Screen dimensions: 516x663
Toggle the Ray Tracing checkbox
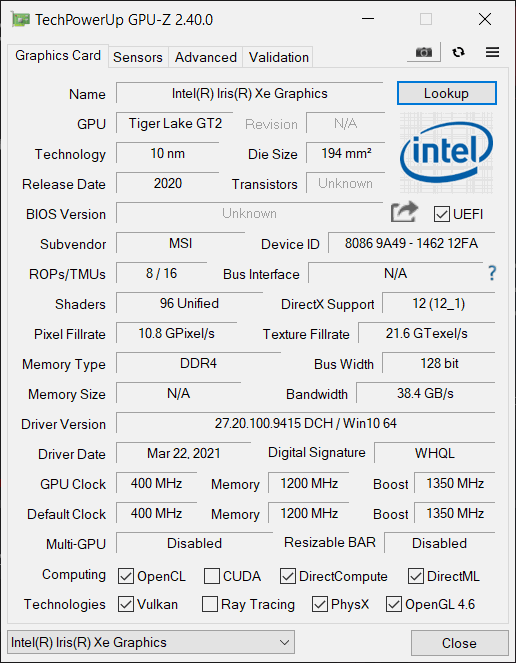[210, 604]
